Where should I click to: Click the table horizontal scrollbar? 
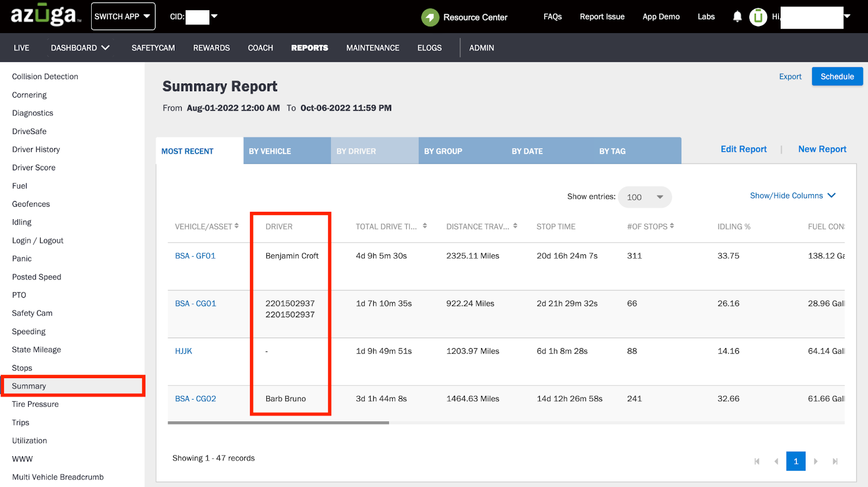click(278, 422)
